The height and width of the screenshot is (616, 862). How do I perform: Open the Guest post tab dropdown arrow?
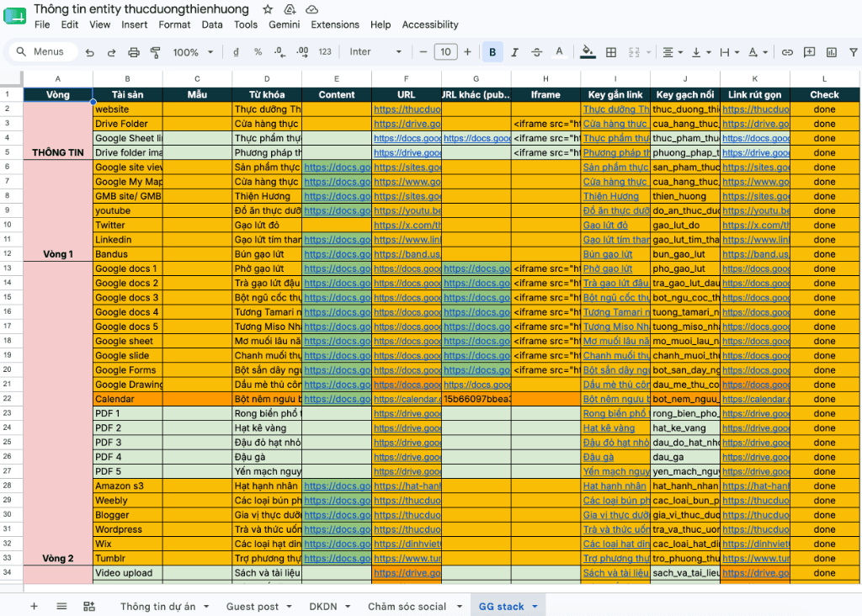(x=290, y=607)
